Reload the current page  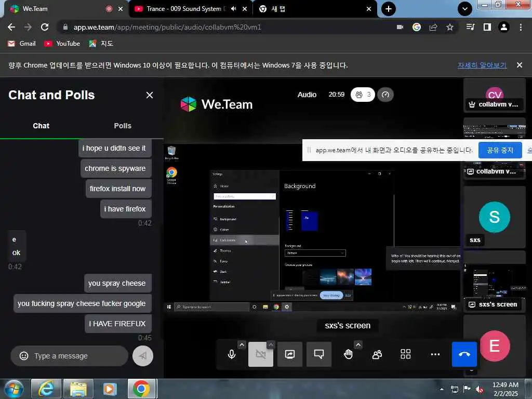click(45, 27)
